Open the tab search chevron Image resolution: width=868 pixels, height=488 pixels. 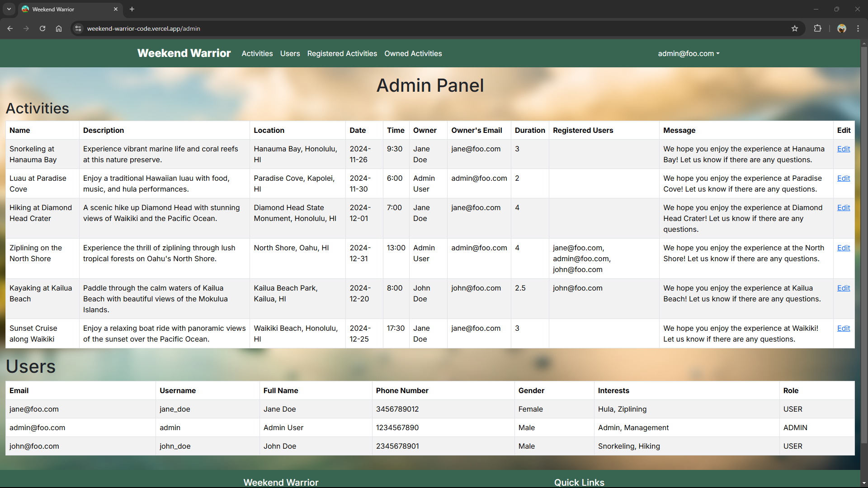click(x=9, y=9)
